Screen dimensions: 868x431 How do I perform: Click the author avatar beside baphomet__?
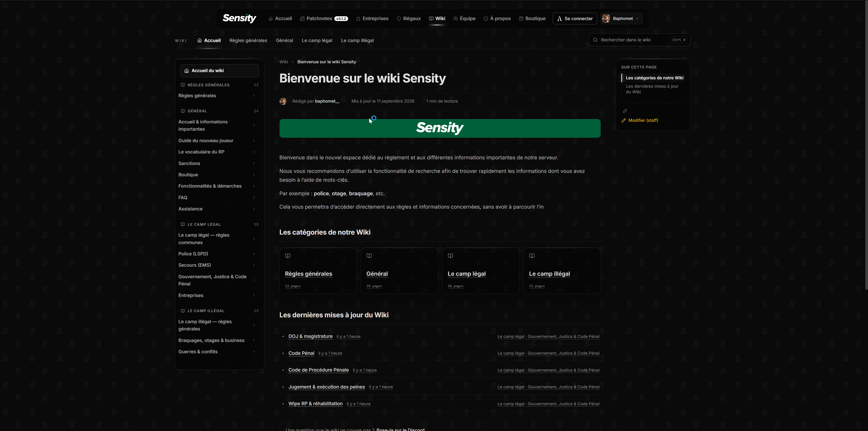pos(283,101)
